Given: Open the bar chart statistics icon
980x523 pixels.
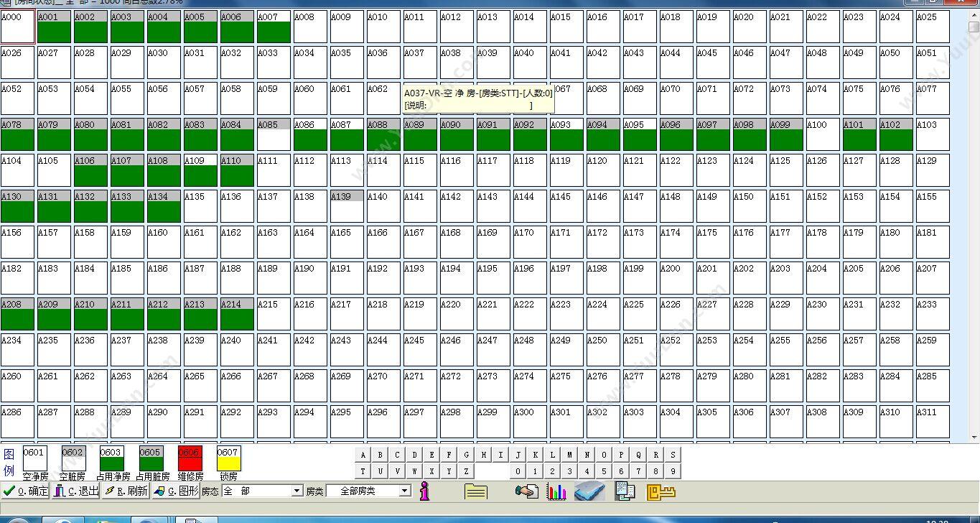Looking at the screenshot, I should click(x=556, y=491).
